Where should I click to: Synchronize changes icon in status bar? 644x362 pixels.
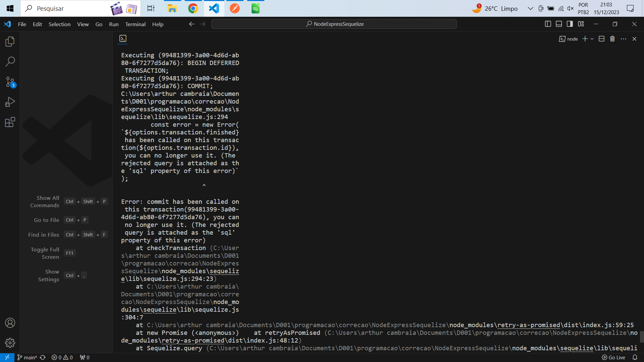pyautogui.click(x=43, y=357)
